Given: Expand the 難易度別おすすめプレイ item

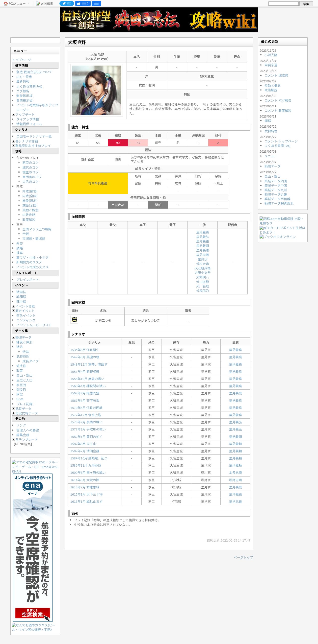Looking at the screenshot, I should click(x=14, y=145).
